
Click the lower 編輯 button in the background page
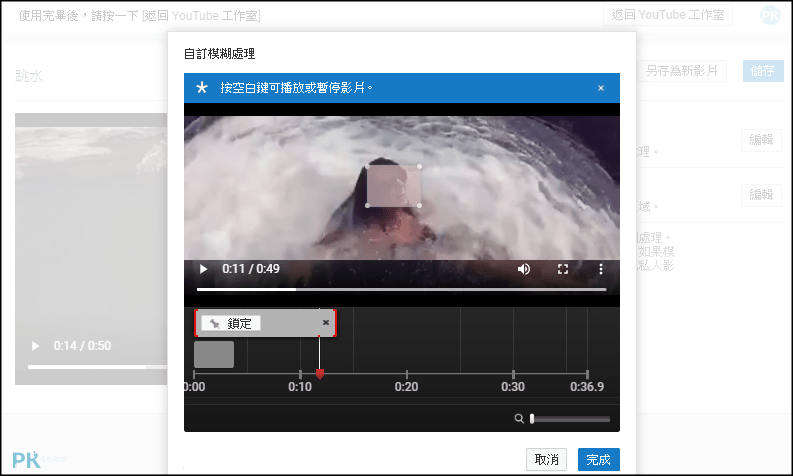(x=761, y=195)
